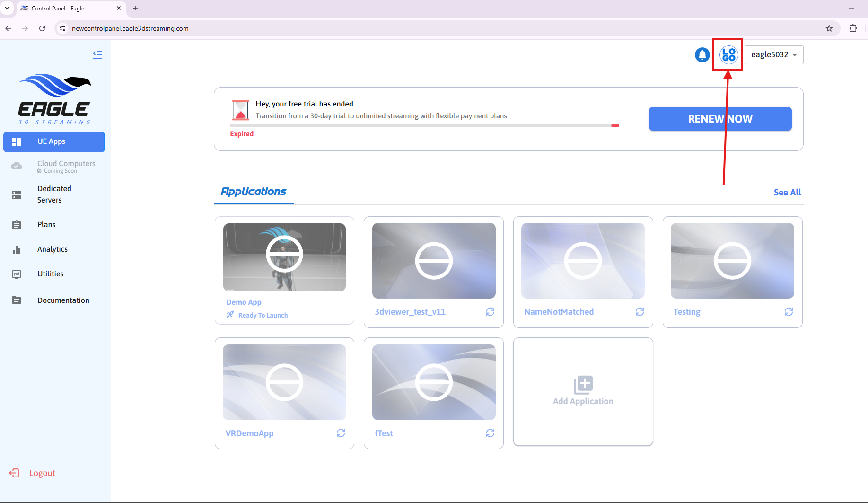The height and width of the screenshot is (503, 868).
Task: Click refresh icon on Testing app
Action: pyautogui.click(x=789, y=312)
